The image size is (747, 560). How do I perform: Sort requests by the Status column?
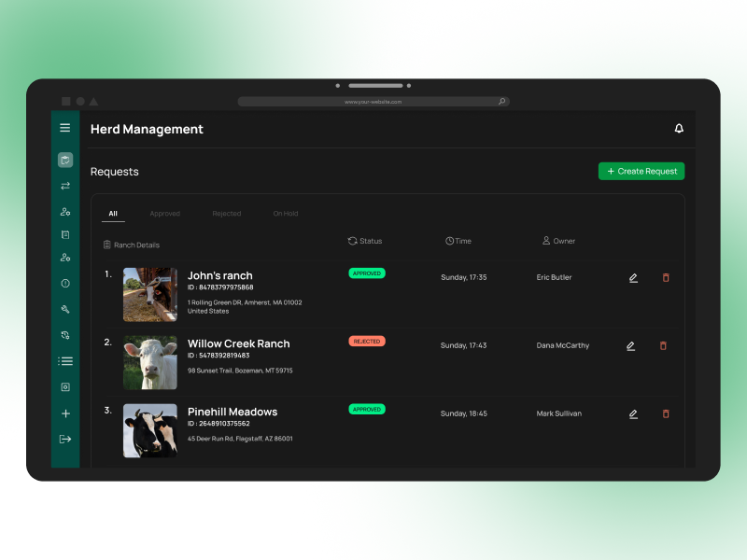pyautogui.click(x=365, y=241)
